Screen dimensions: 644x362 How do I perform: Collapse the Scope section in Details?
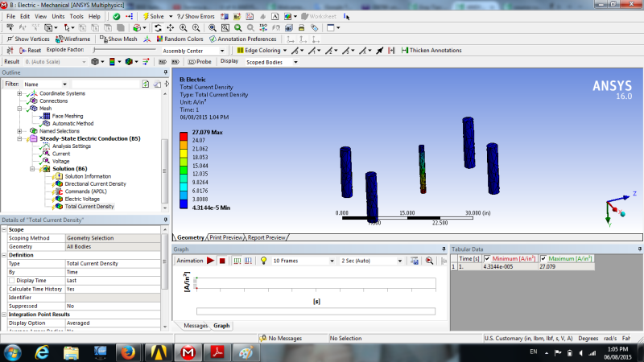tap(4, 229)
